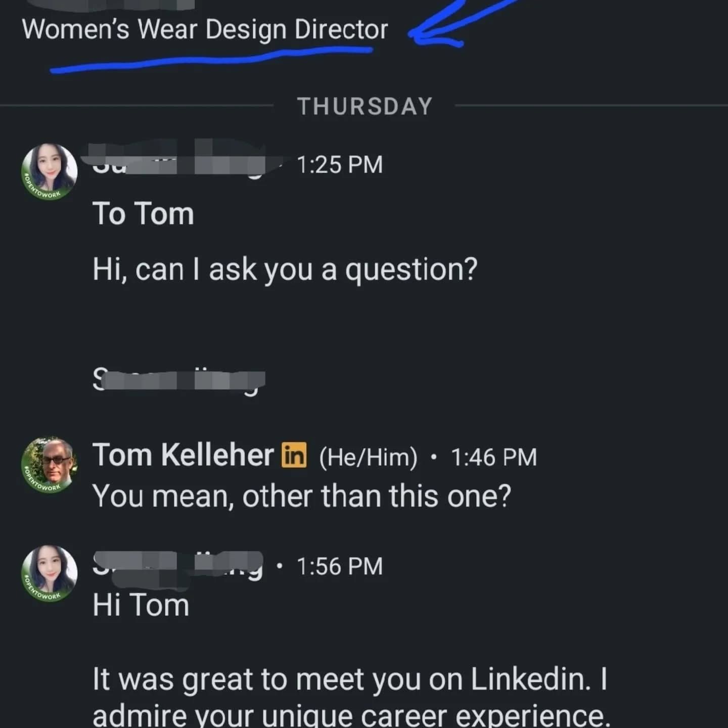Click the (He/Him) pronoun label

368,457
